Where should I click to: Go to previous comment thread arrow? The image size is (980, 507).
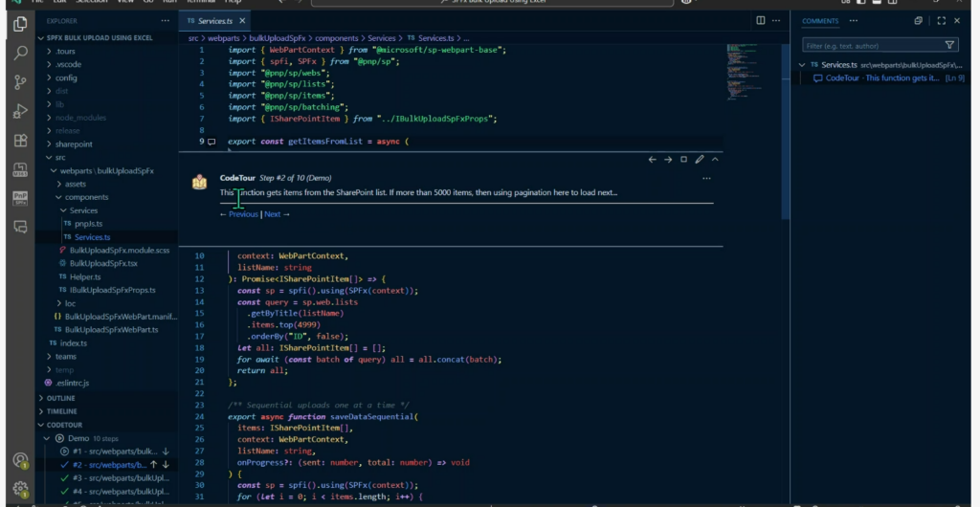pos(652,159)
